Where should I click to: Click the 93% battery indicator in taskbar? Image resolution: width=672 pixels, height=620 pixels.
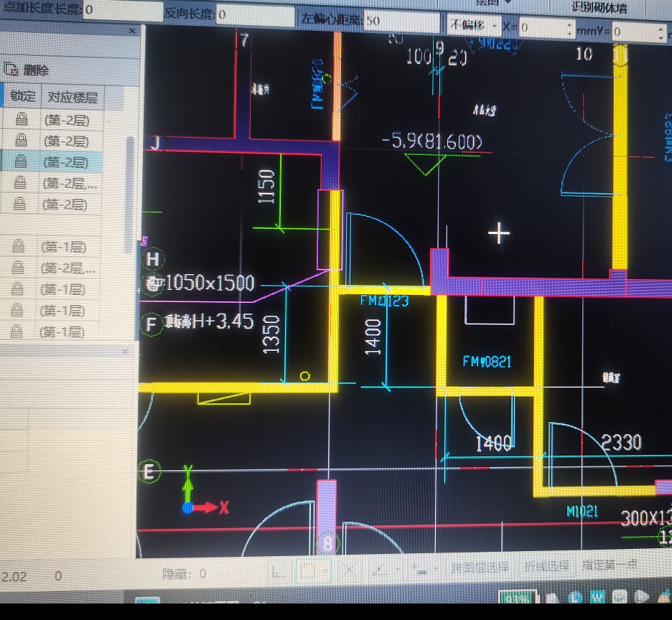517,597
